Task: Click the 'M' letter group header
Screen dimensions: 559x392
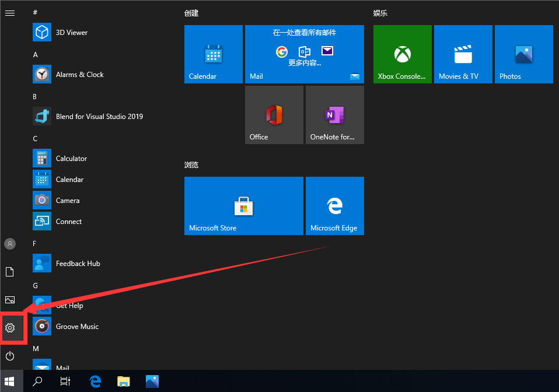Action: click(x=36, y=349)
